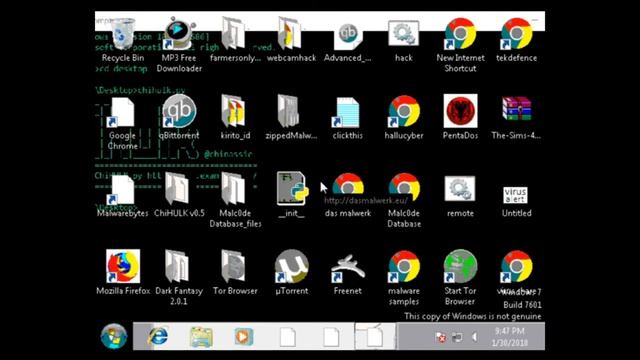This screenshot has width=640, height=360.
Task: Select The-Sims-4 WinRAR archive icon
Action: tap(516, 109)
